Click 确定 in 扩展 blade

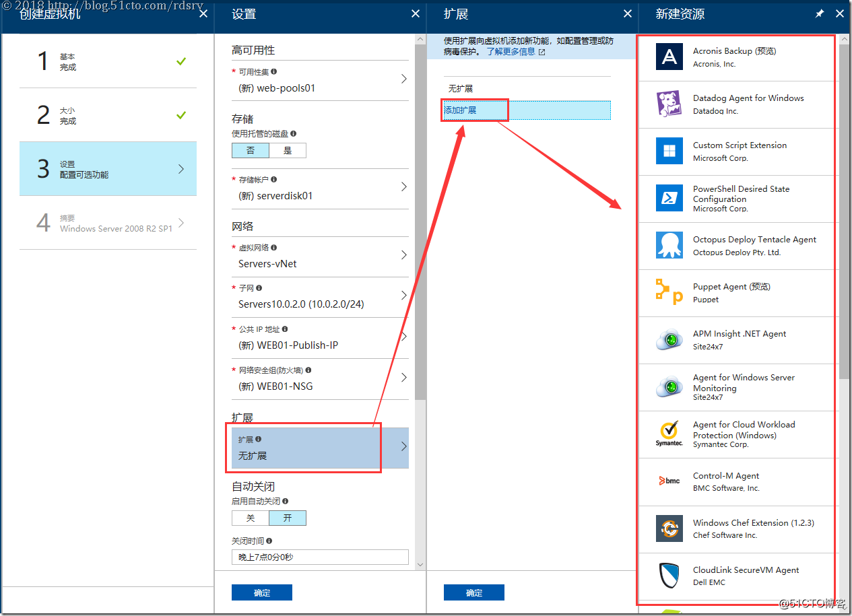474,592
